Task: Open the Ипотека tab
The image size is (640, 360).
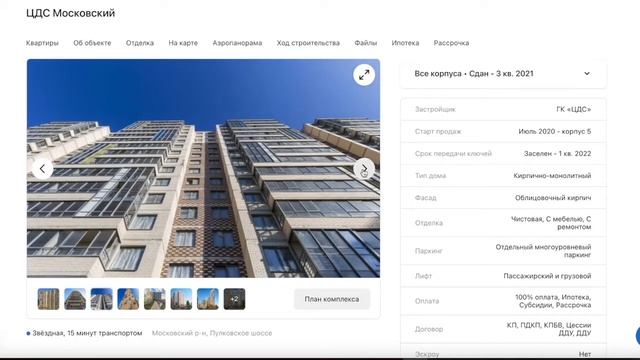Action: coord(405,43)
